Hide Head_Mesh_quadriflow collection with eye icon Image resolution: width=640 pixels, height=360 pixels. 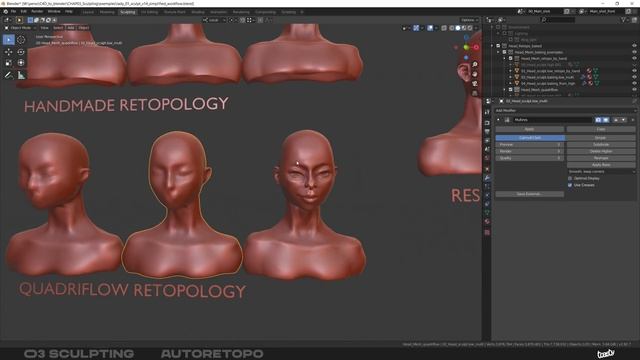tap(634, 90)
